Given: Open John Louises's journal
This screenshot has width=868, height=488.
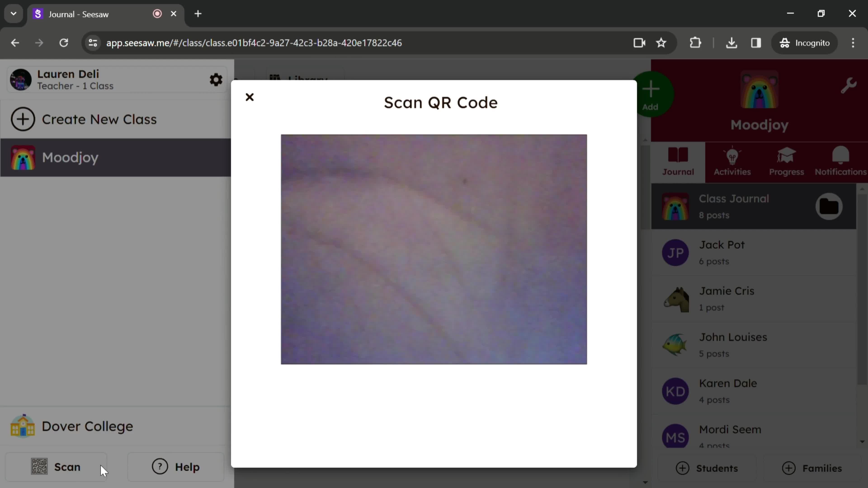Looking at the screenshot, I should point(754,345).
